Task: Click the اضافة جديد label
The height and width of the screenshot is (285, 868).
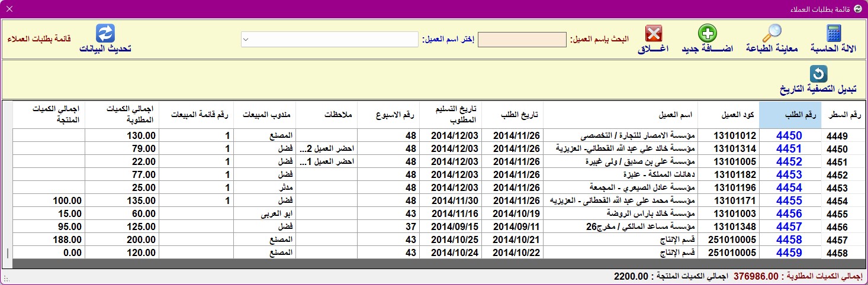Action: pyautogui.click(x=707, y=48)
